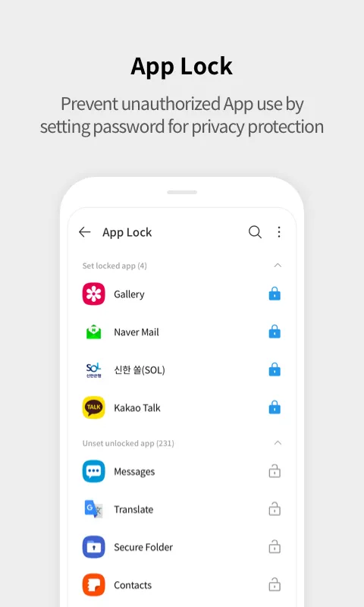Tap the Secure Folder label text

(143, 547)
